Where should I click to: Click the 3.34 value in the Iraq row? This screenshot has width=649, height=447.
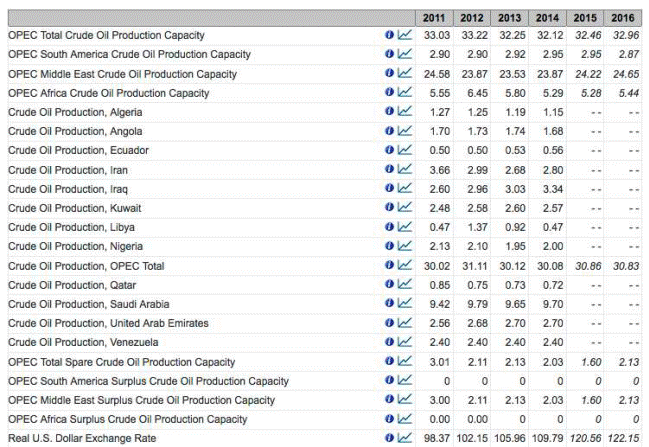(x=553, y=189)
